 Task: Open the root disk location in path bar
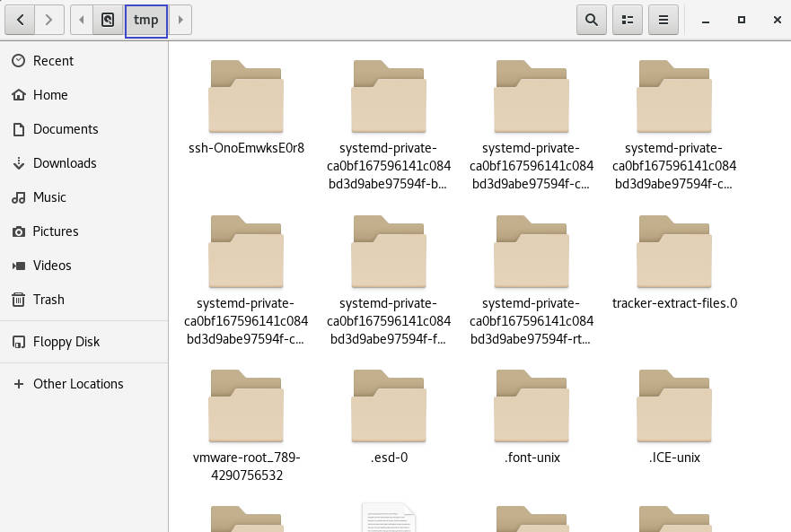108,20
